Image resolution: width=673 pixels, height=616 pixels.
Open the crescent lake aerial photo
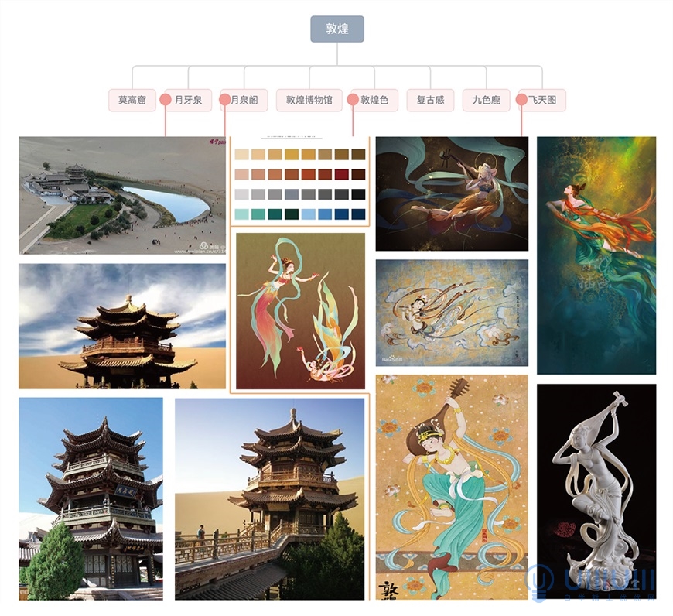point(122,195)
